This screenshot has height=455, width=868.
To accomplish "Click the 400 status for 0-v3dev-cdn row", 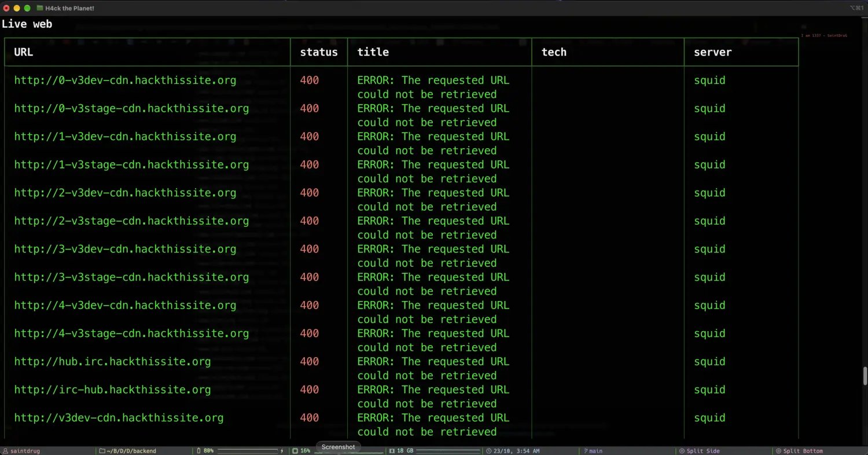I will click(x=310, y=80).
